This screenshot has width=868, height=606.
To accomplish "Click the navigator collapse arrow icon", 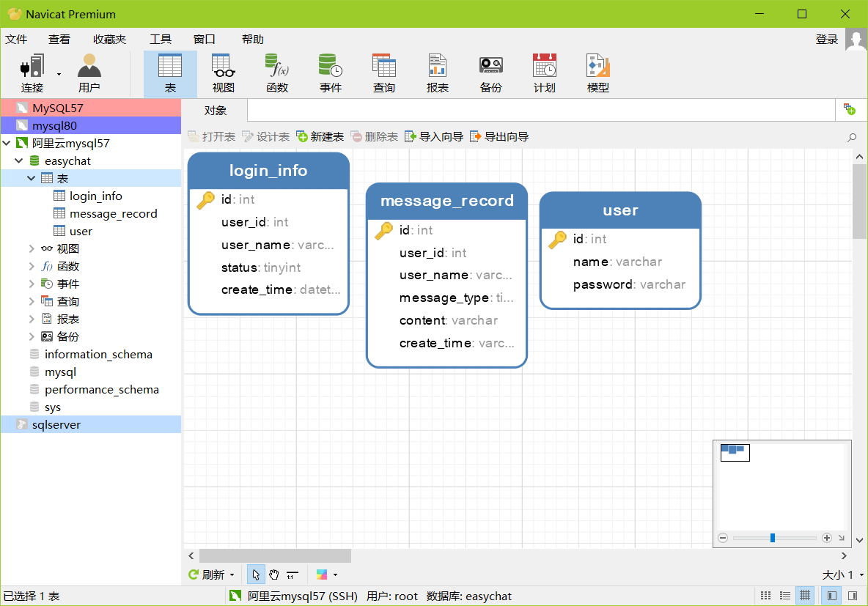I will [842, 538].
